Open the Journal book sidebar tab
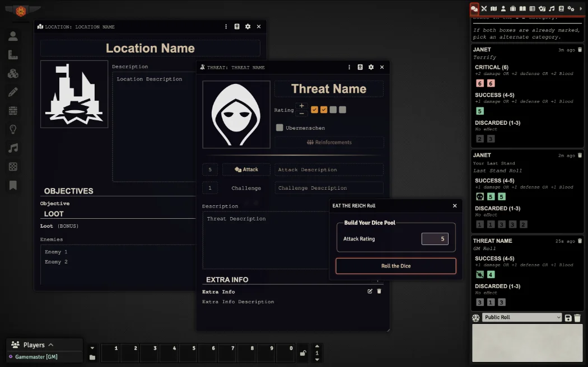The height and width of the screenshot is (367, 588). click(522, 8)
